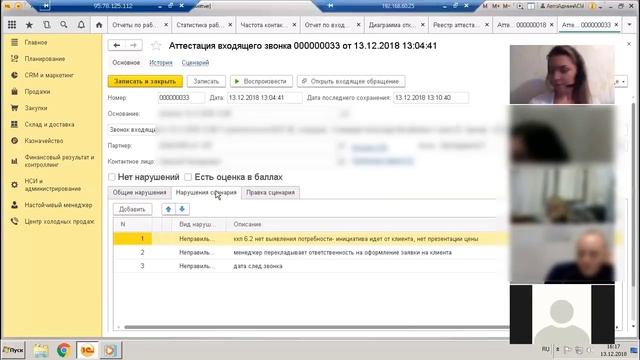Click the CRM и маркетинг pie icon
Viewport: 640px width, 360px height.
(14, 75)
